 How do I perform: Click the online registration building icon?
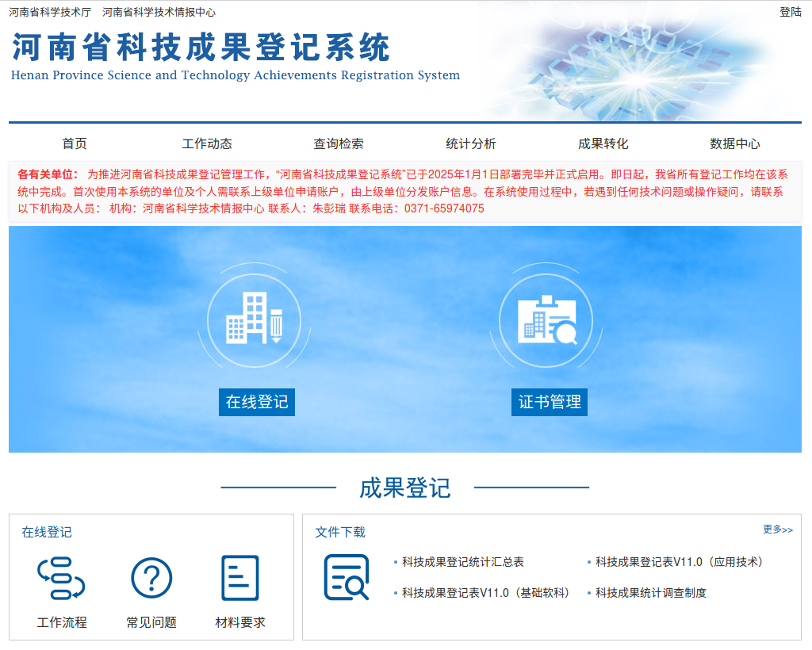point(254,319)
